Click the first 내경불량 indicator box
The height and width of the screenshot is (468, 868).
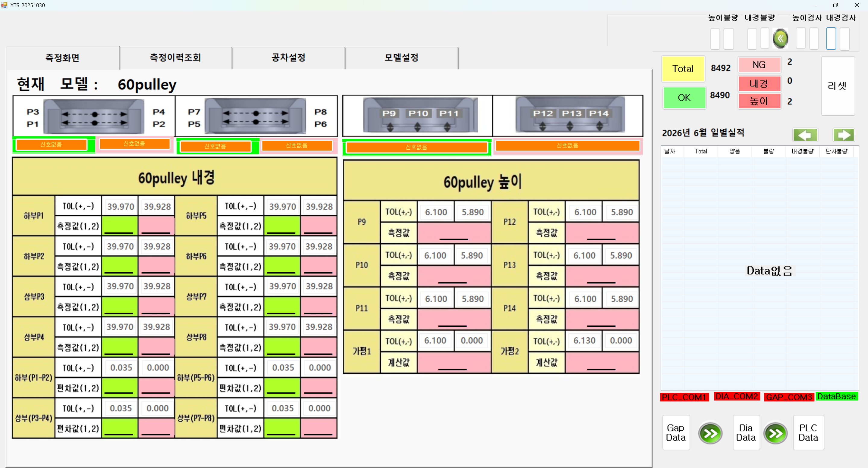[x=752, y=39]
